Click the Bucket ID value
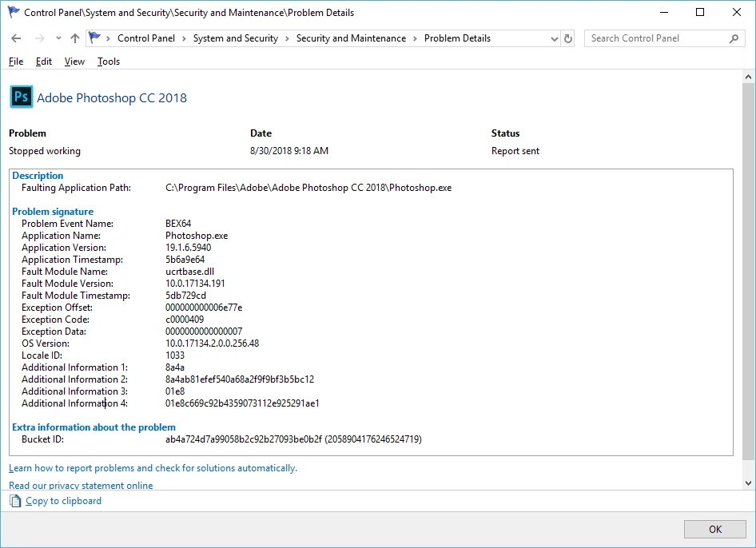The height and width of the screenshot is (548, 756). (x=293, y=439)
